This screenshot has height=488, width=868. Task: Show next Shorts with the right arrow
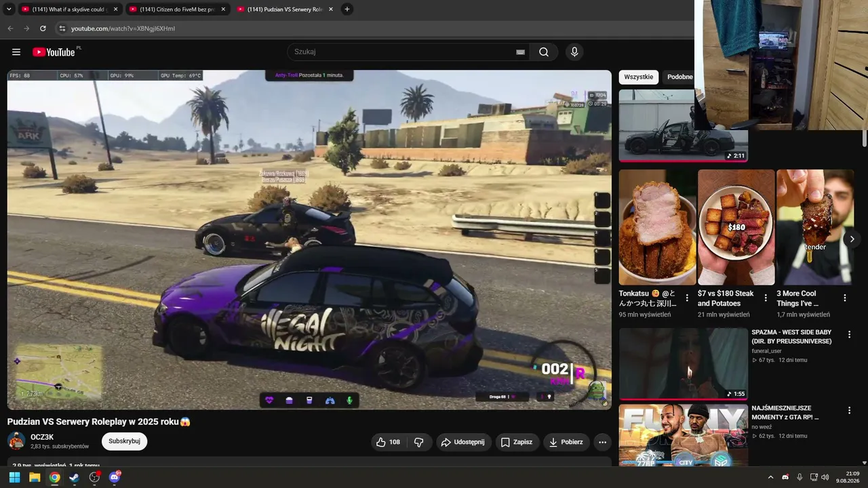pos(852,239)
